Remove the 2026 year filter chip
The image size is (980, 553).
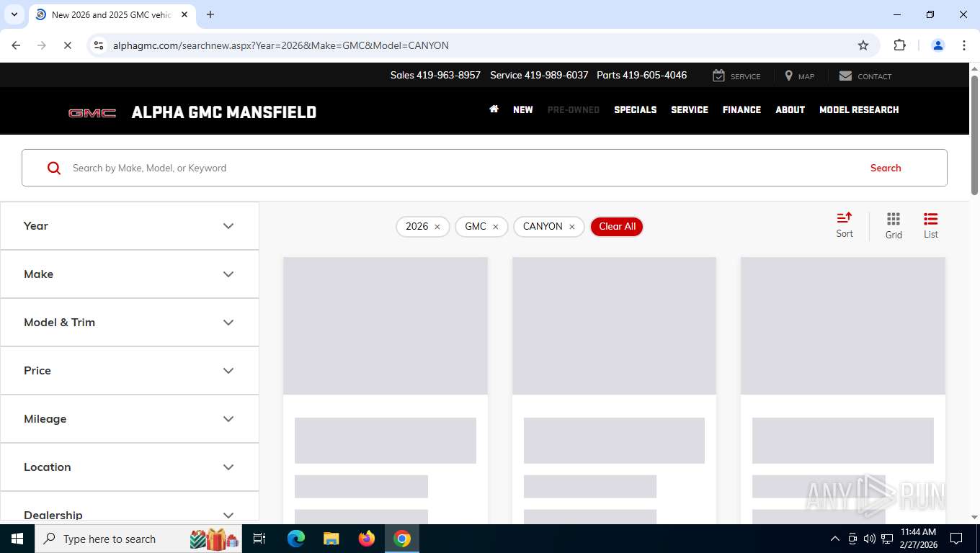coord(437,227)
